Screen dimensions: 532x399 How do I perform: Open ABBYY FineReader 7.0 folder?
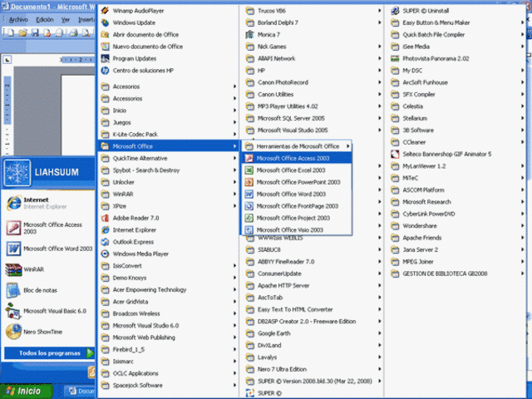[x=313, y=262]
